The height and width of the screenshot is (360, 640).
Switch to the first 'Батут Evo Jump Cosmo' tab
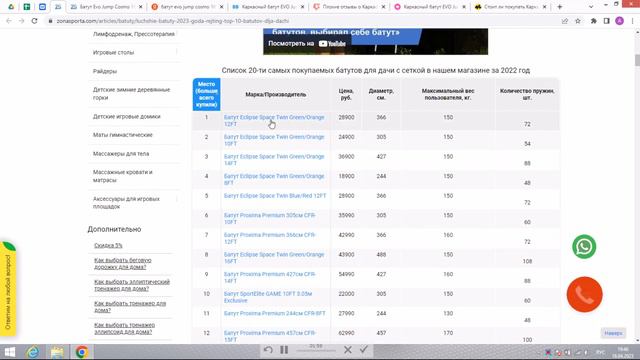[106, 7]
